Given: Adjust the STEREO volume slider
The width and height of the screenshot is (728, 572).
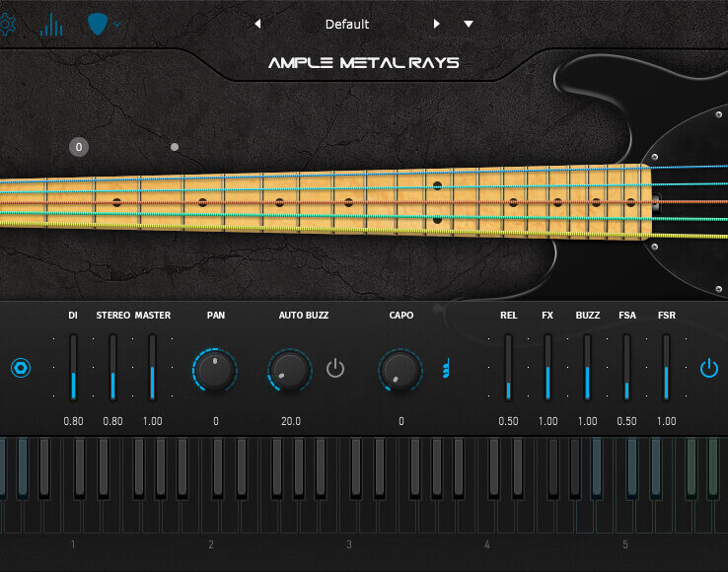Looking at the screenshot, I should [x=112, y=367].
